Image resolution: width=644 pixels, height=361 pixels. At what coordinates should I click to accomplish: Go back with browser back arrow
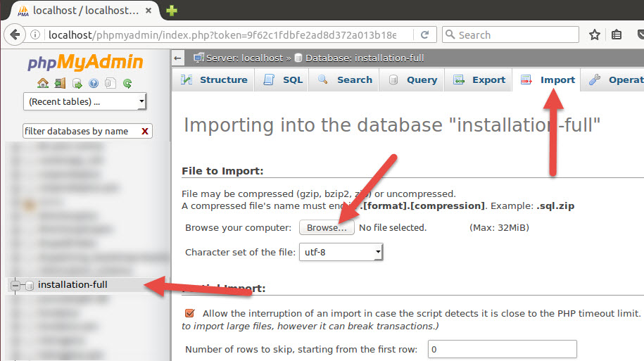(15, 35)
